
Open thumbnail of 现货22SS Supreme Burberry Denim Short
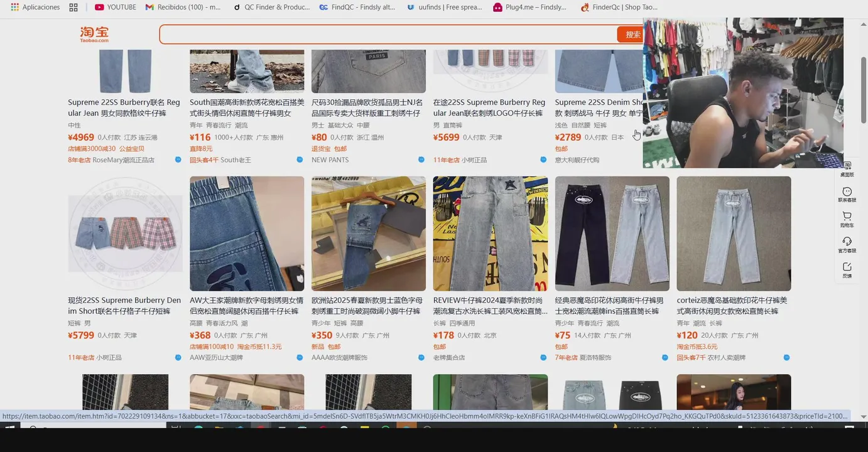pyautogui.click(x=125, y=234)
